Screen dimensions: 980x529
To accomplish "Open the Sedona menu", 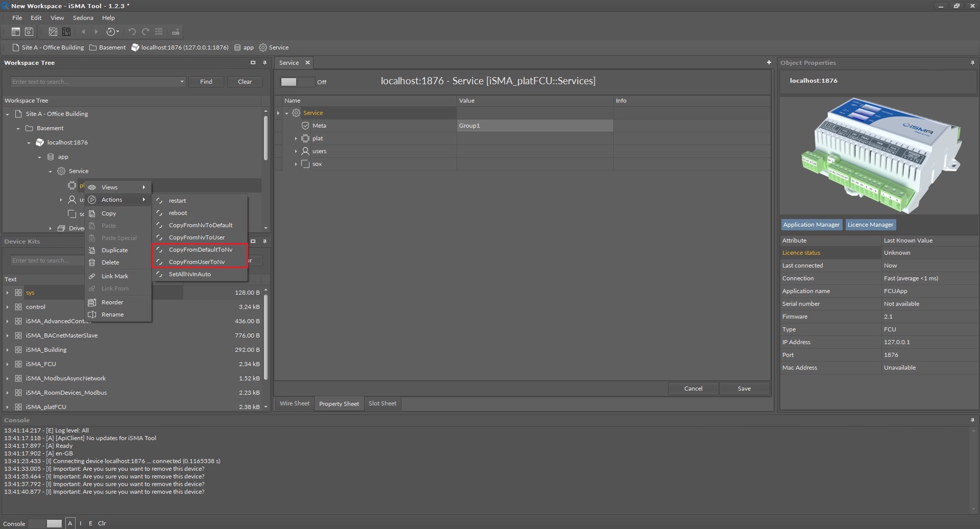I will [x=83, y=18].
